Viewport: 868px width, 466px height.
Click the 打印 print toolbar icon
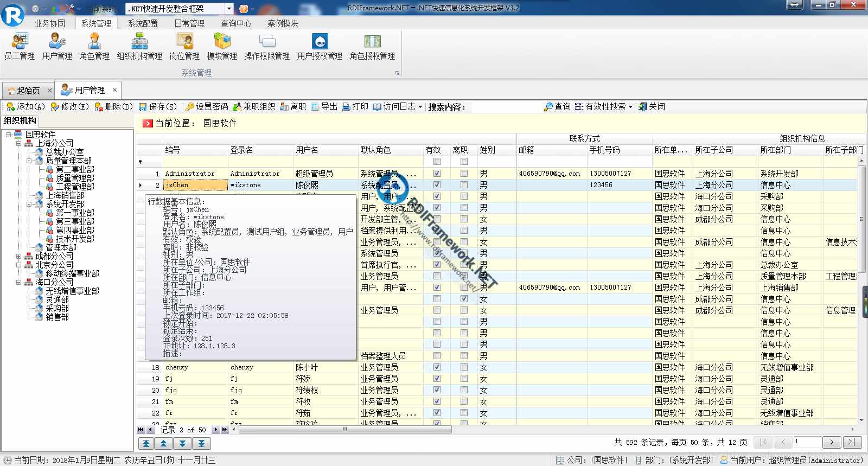point(355,107)
